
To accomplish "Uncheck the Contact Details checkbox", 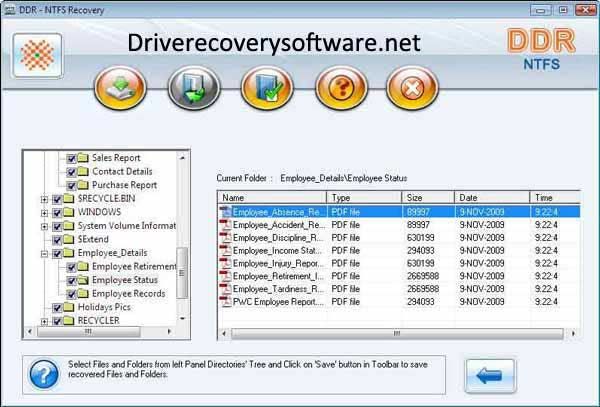I will coord(71,172).
